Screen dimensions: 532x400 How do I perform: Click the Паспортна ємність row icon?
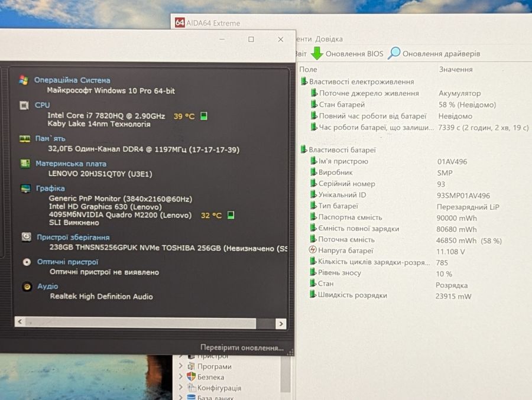point(313,217)
